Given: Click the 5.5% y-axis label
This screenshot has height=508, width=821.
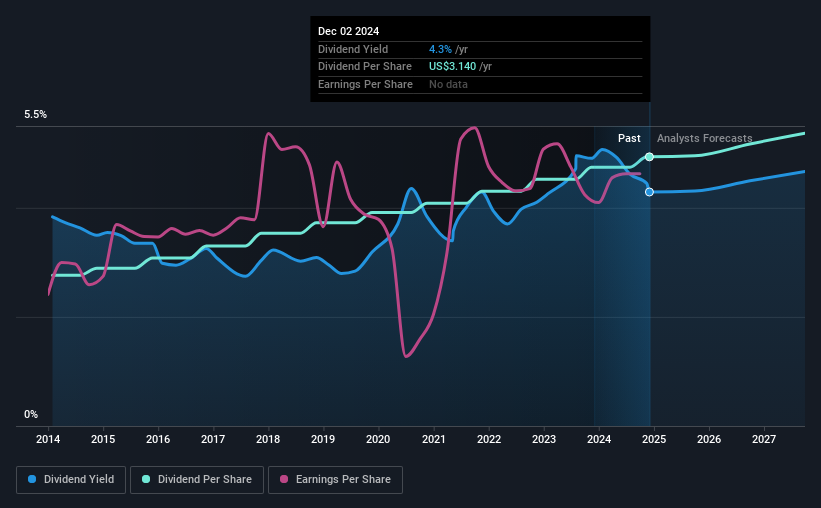Looking at the screenshot, I should click(x=36, y=115).
